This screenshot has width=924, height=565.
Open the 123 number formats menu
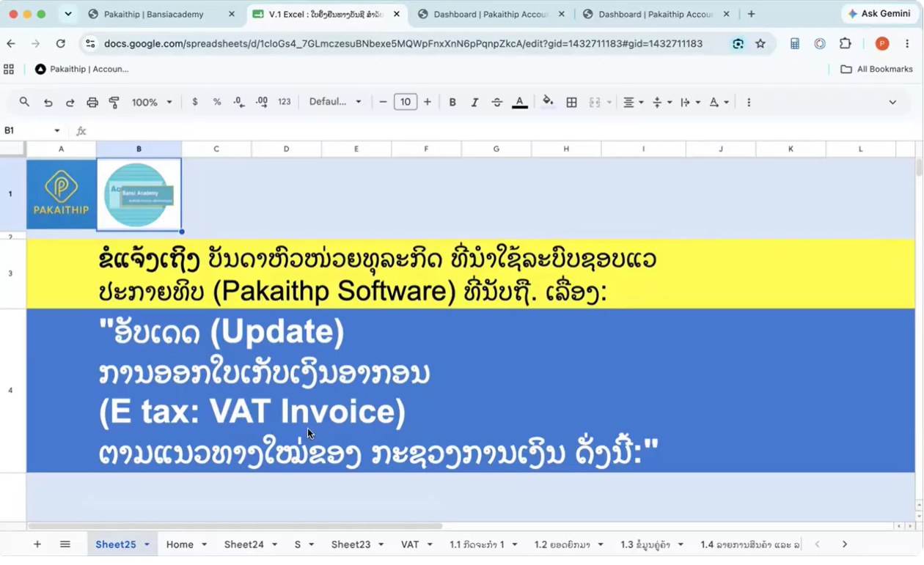[285, 103]
